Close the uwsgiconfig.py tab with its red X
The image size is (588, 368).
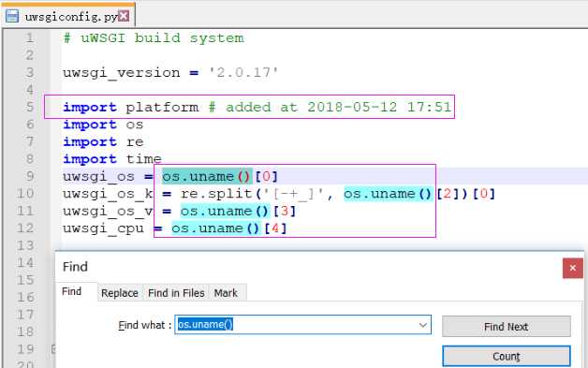[x=124, y=16]
